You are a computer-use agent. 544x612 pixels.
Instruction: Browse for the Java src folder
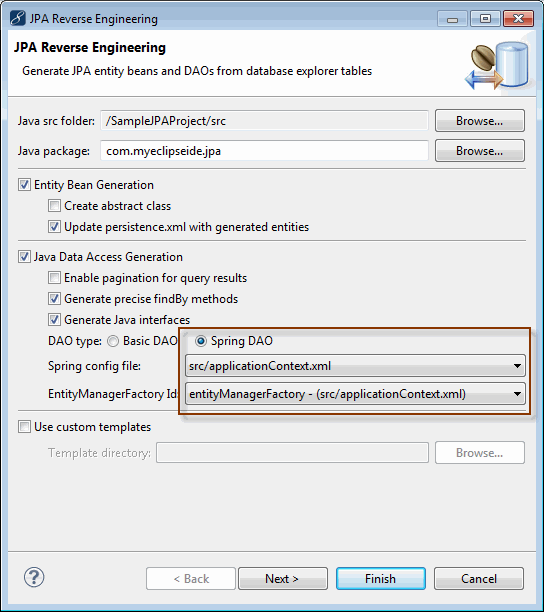(480, 121)
